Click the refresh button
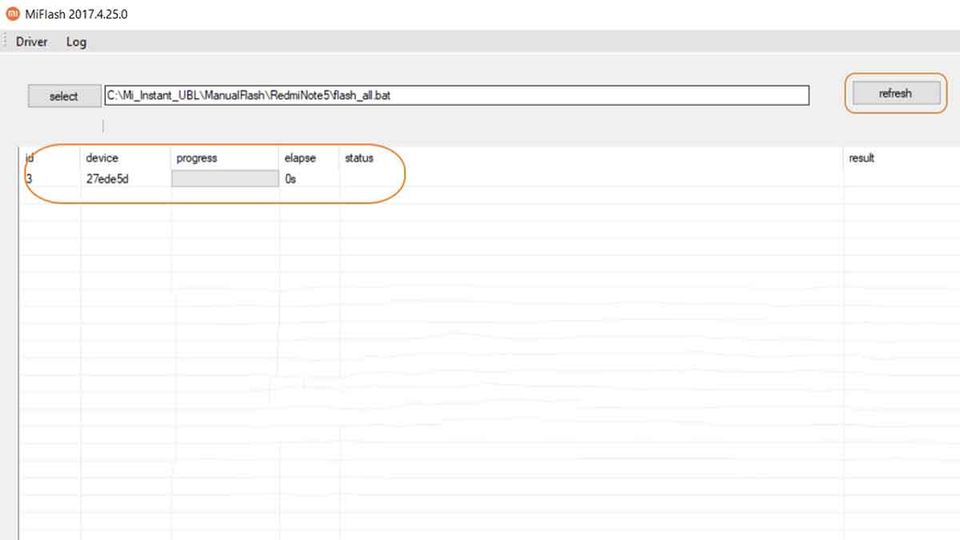The width and height of the screenshot is (960, 540). (895, 94)
